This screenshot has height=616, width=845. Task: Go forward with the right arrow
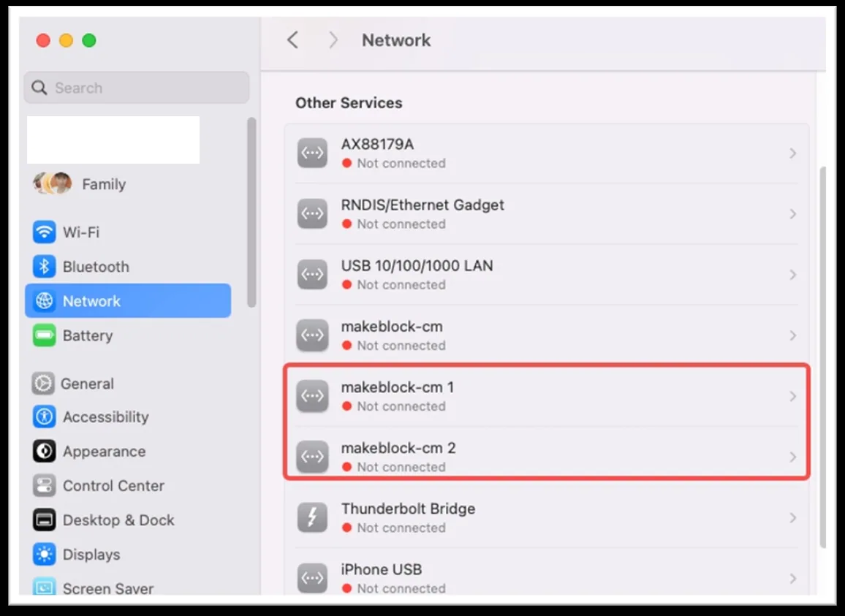(333, 40)
